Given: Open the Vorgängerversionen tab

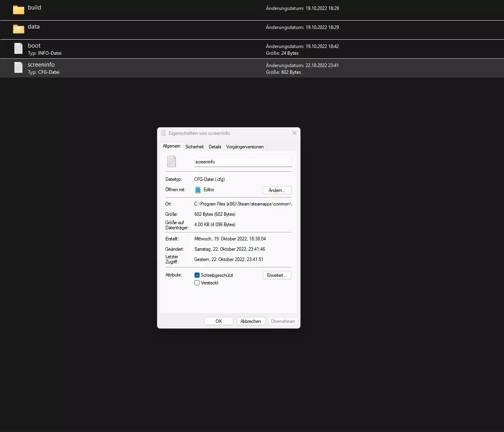Looking at the screenshot, I should pyautogui.click(x=245, y=147).
